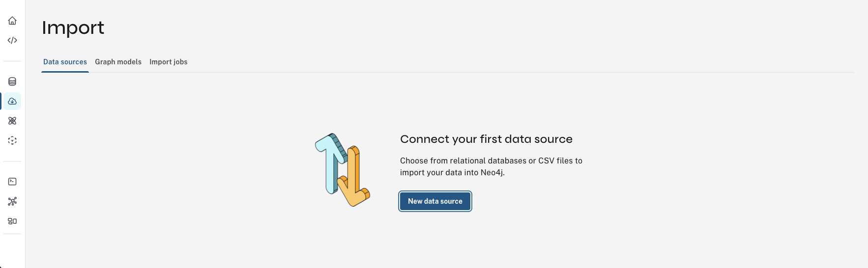Click the dashed circle sidebar icon
This screenshot has height=268, width=868.
tap(12, 140)
